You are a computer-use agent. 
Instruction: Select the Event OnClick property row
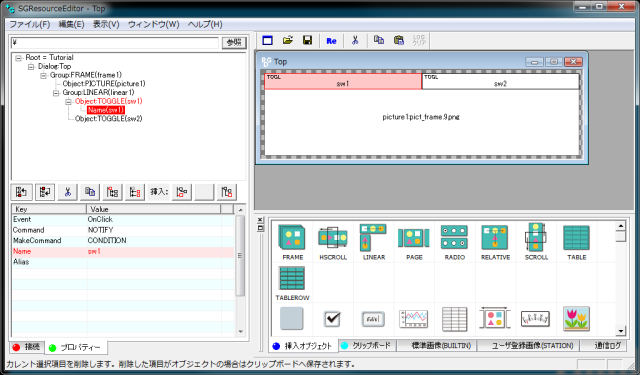[x=123, y=220]
